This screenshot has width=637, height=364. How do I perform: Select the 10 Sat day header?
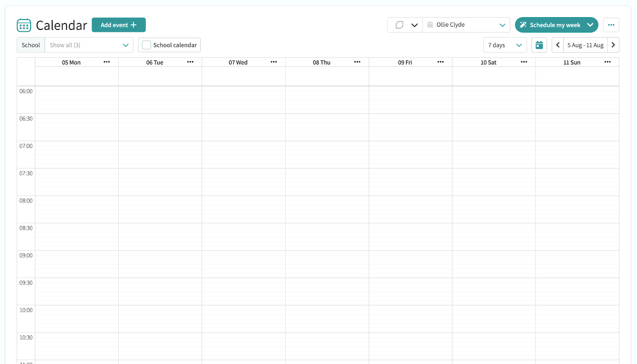point(488,62)
